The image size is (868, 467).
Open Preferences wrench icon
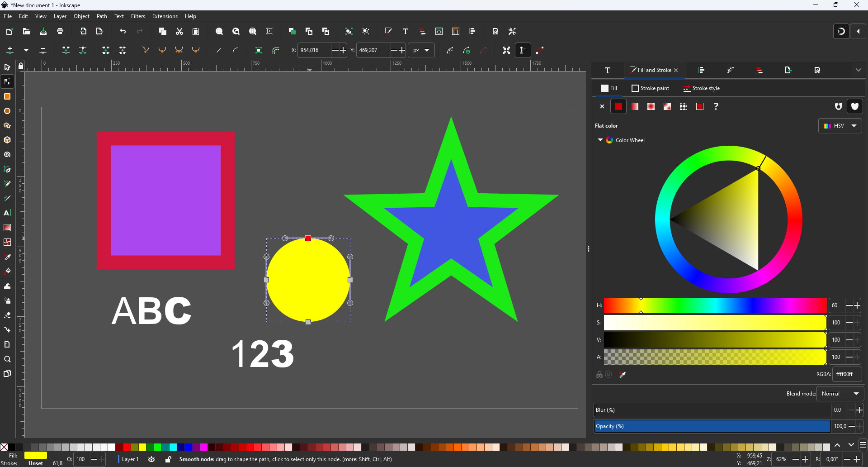point(512,31)
